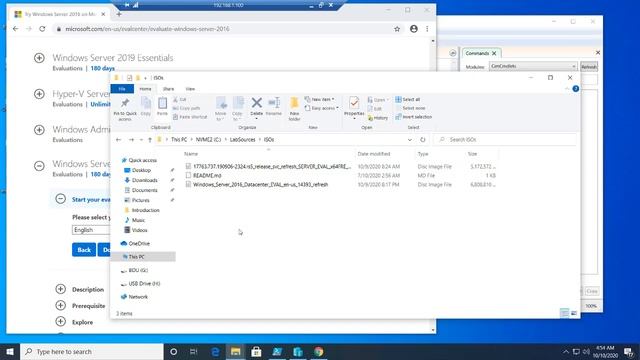This screenshot has width=640, height=360.
Task: Open OneDrive in navigation pane
Action: [x=139, y=244]
